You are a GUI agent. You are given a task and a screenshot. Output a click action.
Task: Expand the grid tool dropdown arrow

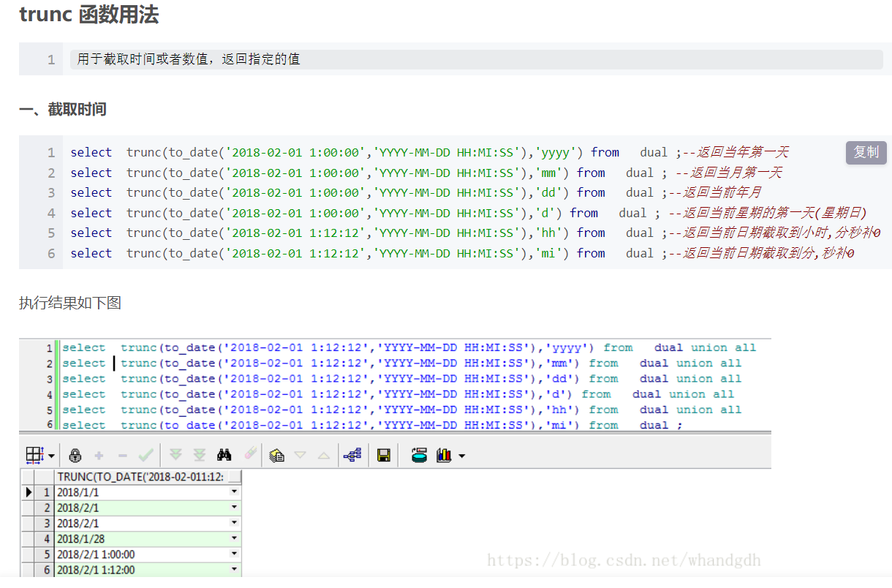click(52, 456)
